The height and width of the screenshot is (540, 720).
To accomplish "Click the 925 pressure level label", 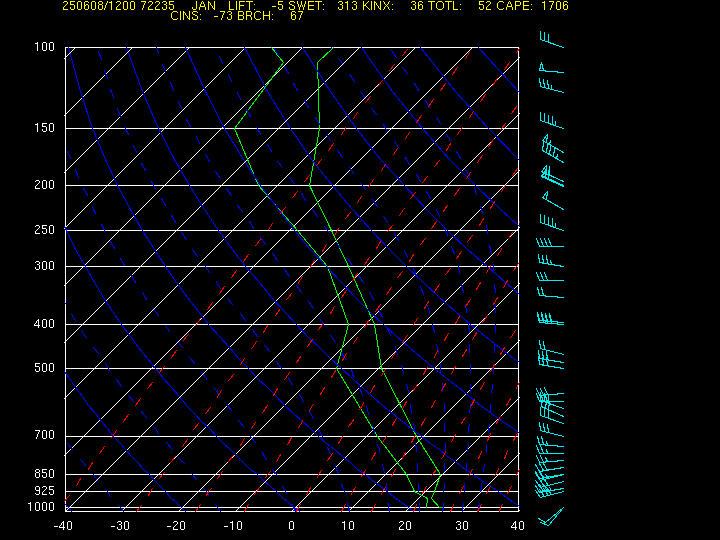I will pyautogui.click(x=45, y=491).
